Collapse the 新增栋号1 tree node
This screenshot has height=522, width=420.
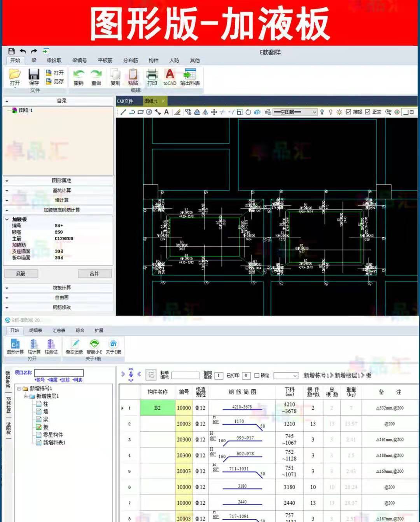pos(19,389)
